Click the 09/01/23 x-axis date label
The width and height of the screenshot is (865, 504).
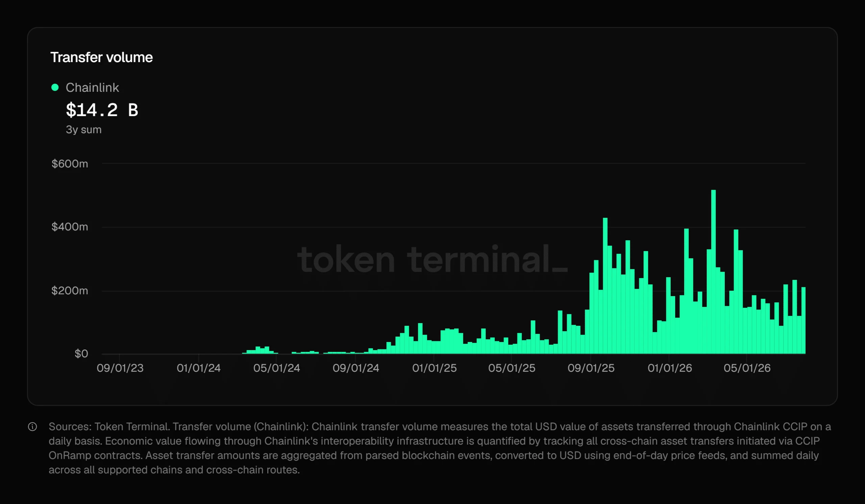click(120, 368)
